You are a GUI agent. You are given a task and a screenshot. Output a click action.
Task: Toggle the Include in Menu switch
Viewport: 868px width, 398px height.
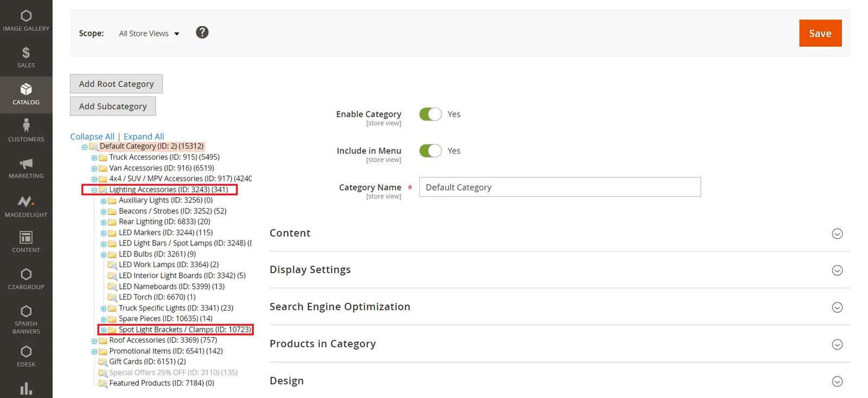click(431, 150)
